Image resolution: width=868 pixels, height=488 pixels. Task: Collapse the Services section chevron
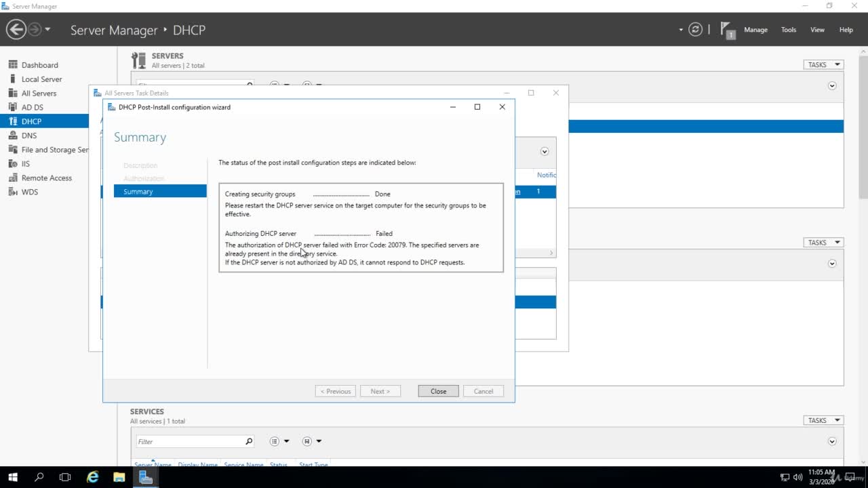pos(832,441)
